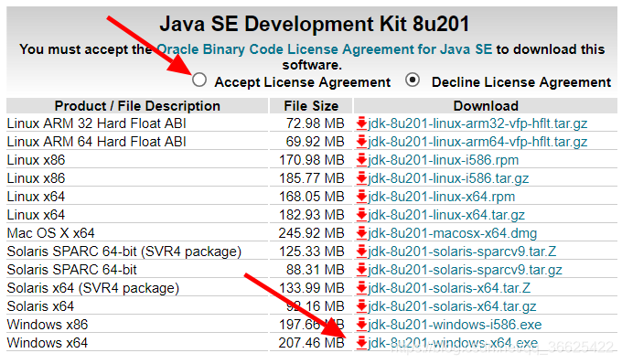Click download icon for linux-arm32-vfp-hflt.tar.gz
Image resolution: width=622 pixels, height=364 pixels.
tap(361, 123)
